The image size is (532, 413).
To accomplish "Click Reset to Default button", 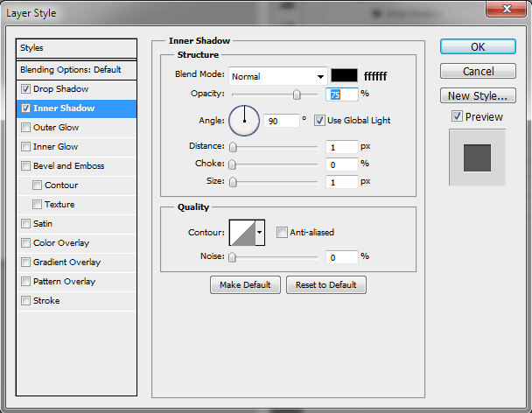I will pos(325,285).
